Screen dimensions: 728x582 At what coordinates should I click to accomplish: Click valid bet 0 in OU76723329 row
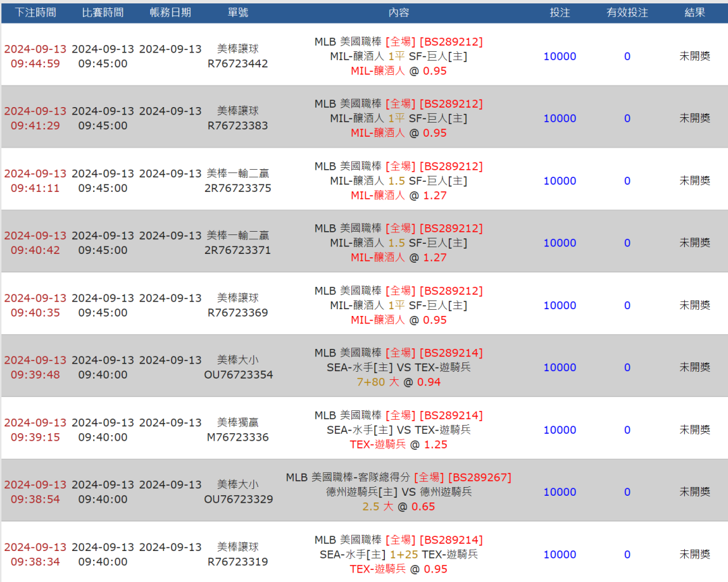point(628,492)
